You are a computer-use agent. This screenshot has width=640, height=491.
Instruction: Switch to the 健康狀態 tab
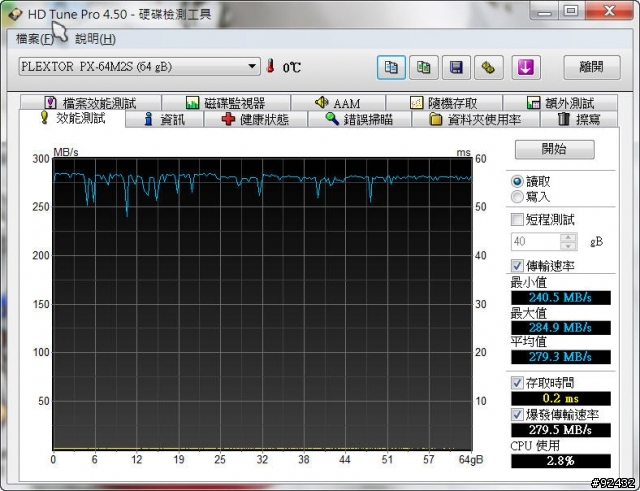tap(255, 120)
